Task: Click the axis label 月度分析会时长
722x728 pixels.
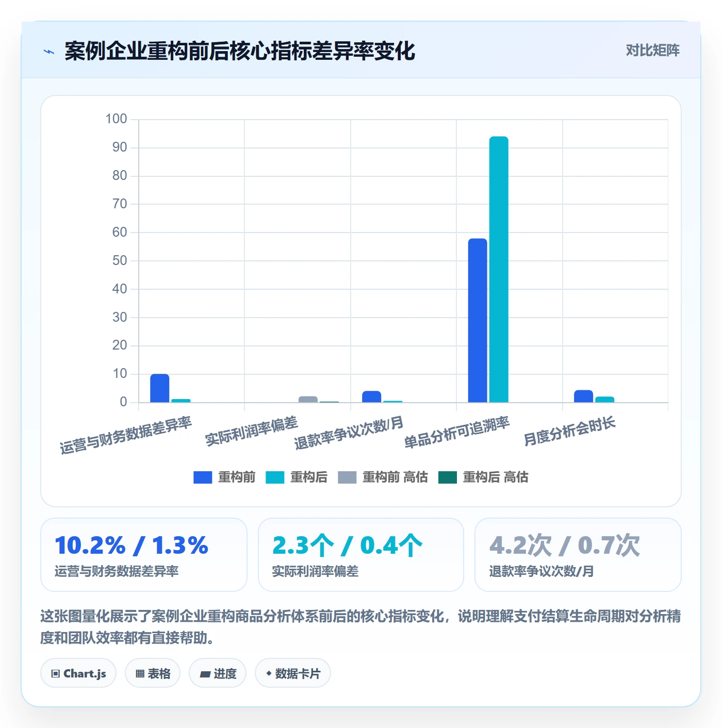Action: (x=569, y=431)
